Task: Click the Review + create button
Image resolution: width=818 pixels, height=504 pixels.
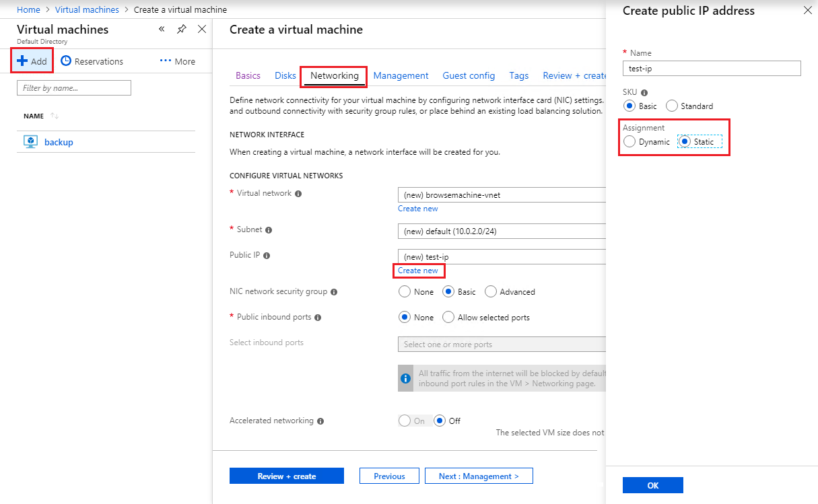Action: [287, 476]
